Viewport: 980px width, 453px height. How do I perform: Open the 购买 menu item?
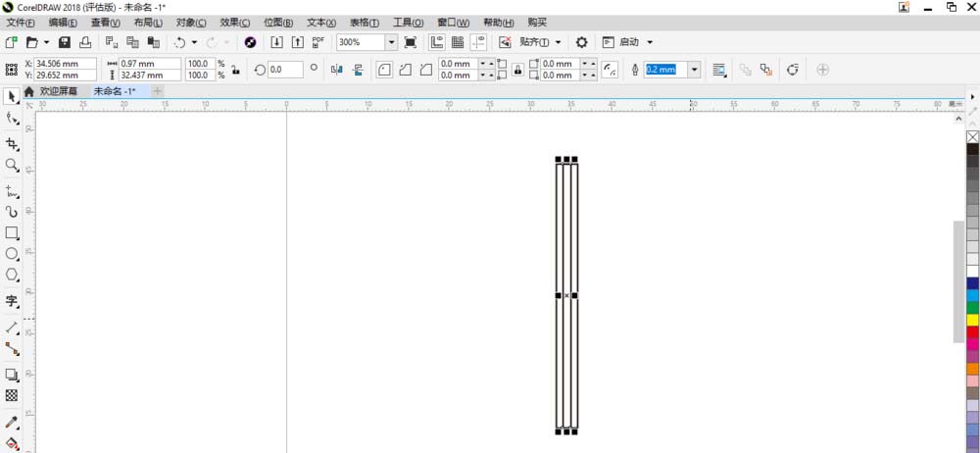(x=537, y=23)
